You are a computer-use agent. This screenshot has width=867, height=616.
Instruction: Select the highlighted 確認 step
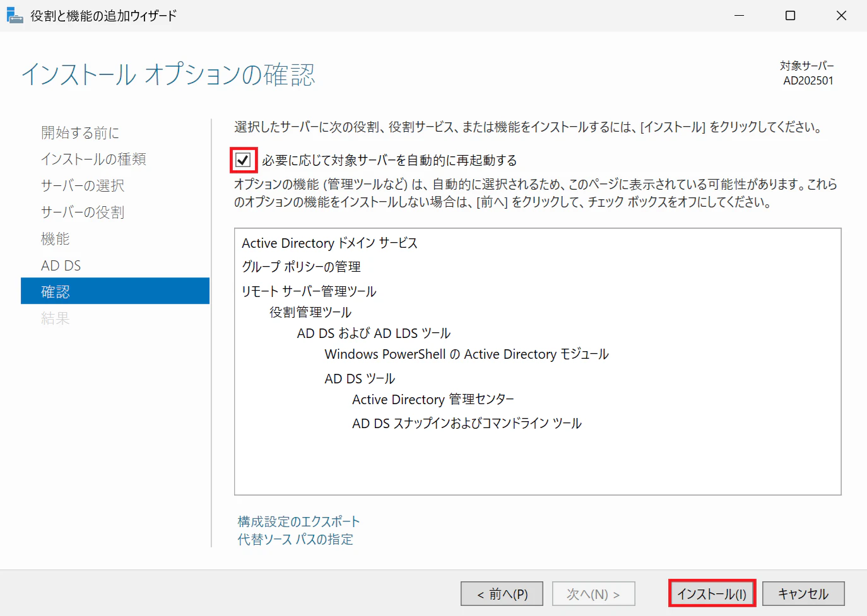coord(115,291)
